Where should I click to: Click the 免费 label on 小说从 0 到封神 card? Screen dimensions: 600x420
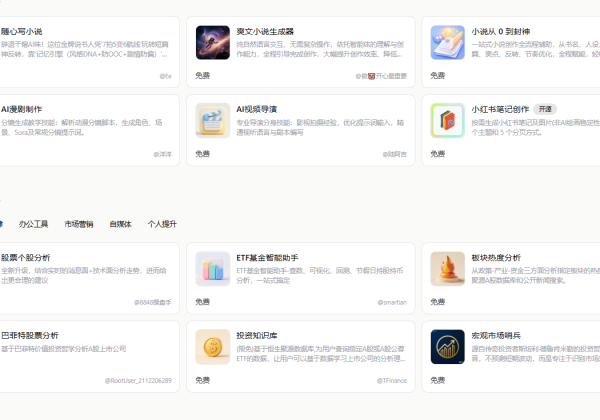tap(437, 76)
